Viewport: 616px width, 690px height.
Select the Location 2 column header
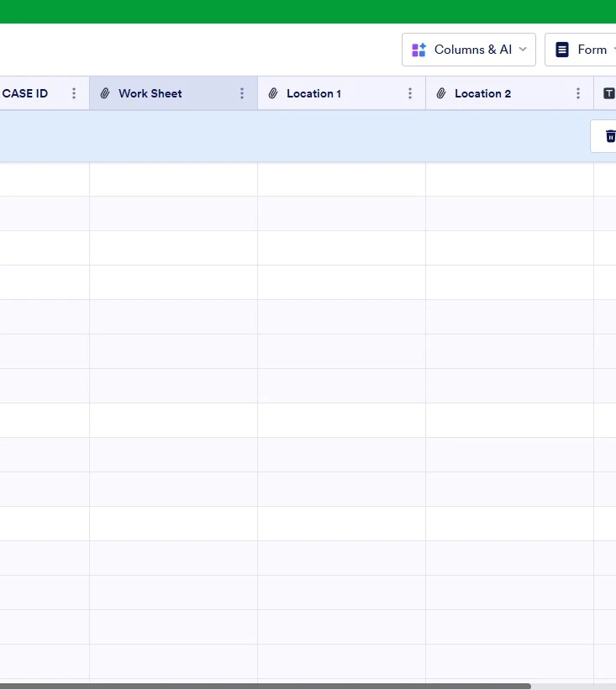[x=509, y=93]
